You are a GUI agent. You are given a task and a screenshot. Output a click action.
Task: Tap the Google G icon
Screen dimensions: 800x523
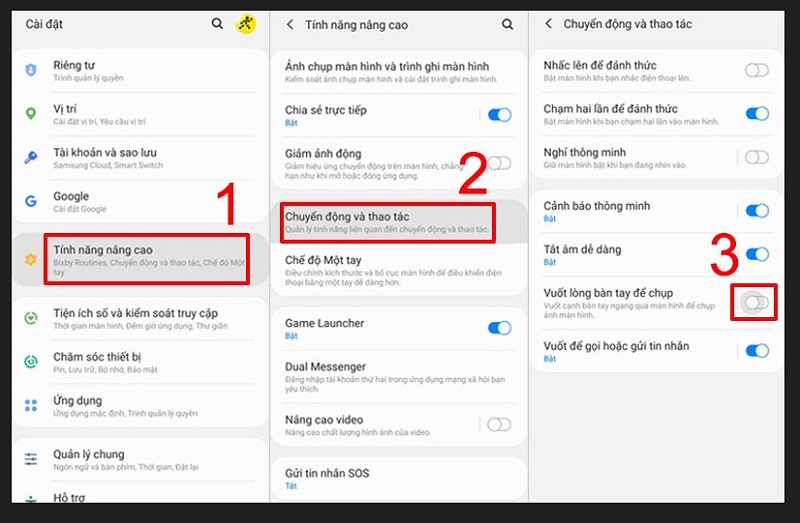31,201
